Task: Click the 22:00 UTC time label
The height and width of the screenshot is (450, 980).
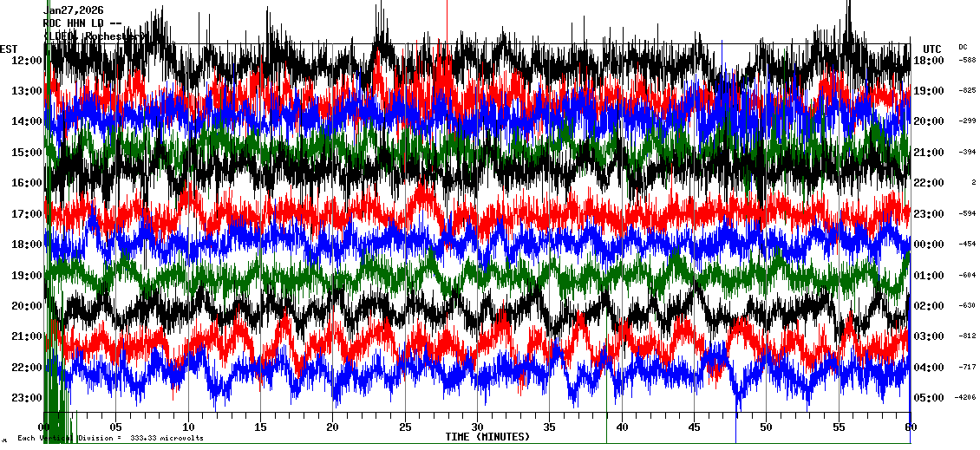Action: (x=929, y=183)
